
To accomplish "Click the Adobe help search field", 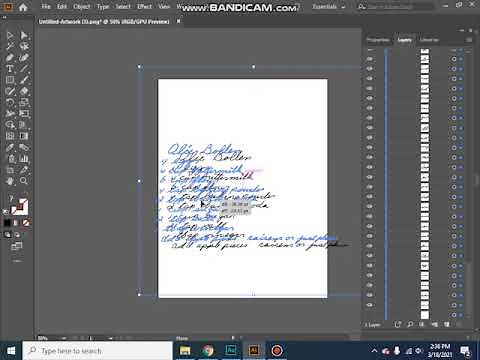I will (x=396, y=6).
